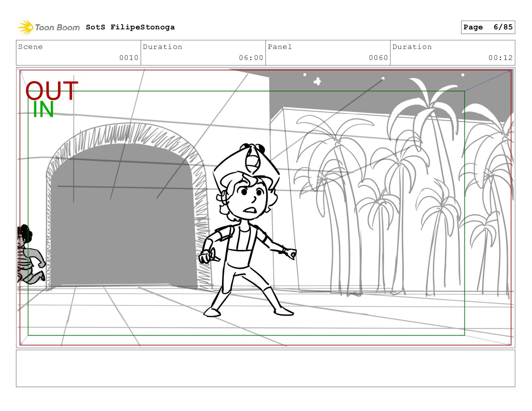Viewport: 532px width, 411px height.
Task: Click the panel duration value '00:12'
Action: (500, 58)
